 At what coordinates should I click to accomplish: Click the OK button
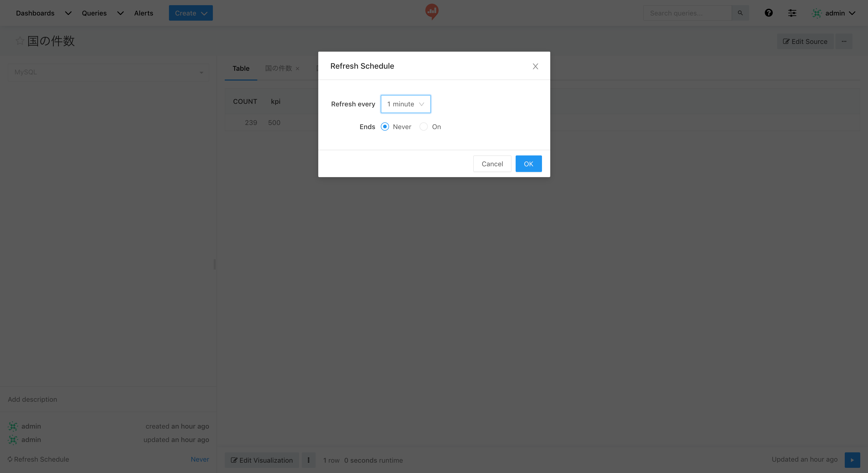528,164
